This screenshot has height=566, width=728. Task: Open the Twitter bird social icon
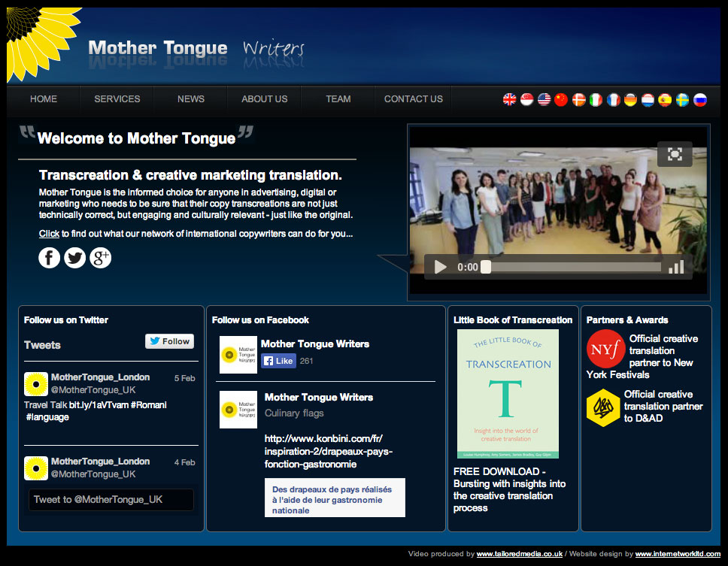pyautogui.click(x=74, y=258)
